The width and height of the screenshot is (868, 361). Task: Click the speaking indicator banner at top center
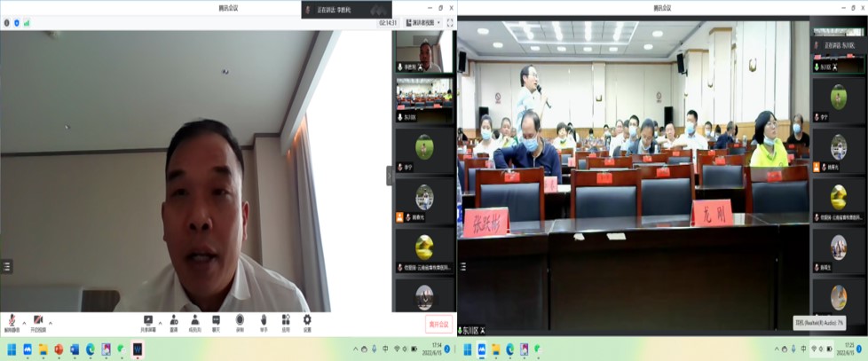[346, 10]
